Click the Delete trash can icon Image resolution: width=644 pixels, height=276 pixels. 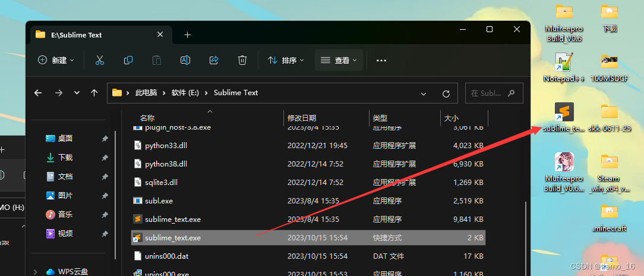click(x=242, y=60)
